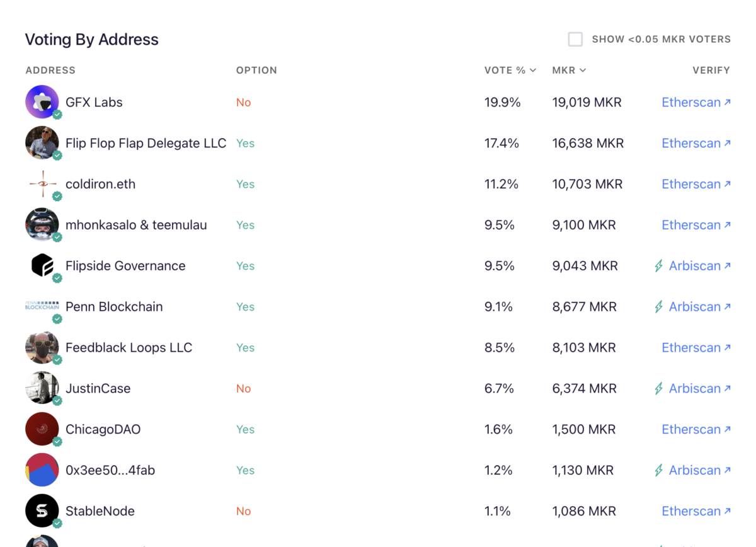Select the mhonkasalo & teemulau name
Viewport: 756px width, 547px height.
pyautogui.click(x=136, y=225)
